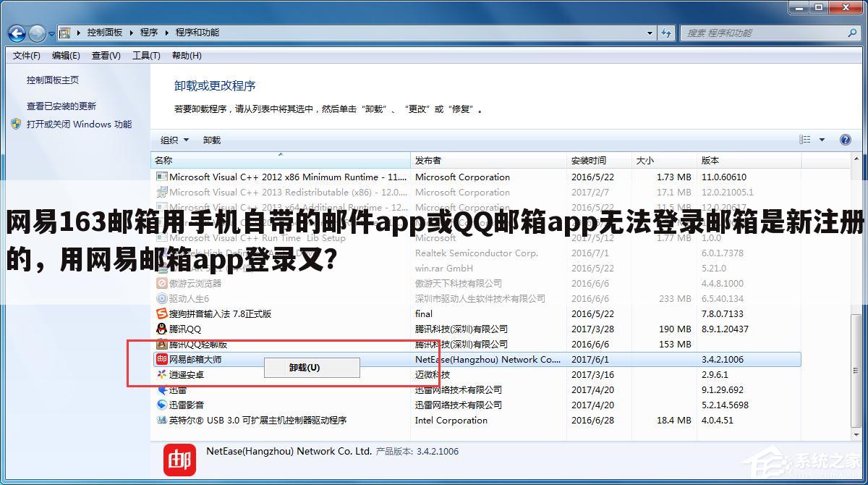Open the 组织 dropdown

(x=174, y=140)
